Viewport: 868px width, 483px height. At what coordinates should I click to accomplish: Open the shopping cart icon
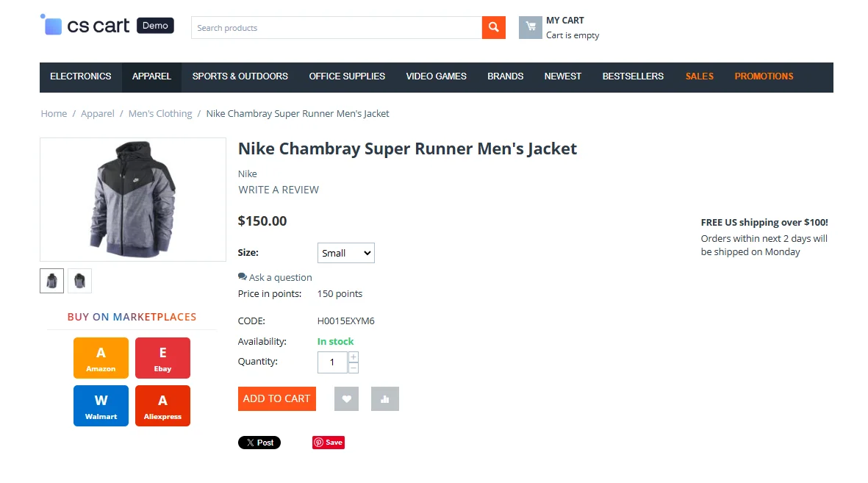point(530,28)
